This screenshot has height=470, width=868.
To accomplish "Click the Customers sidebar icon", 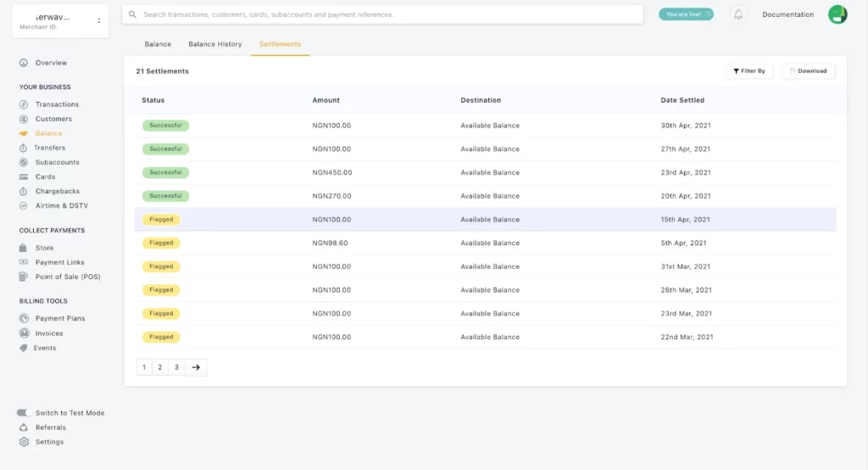I will click(23, 119).
